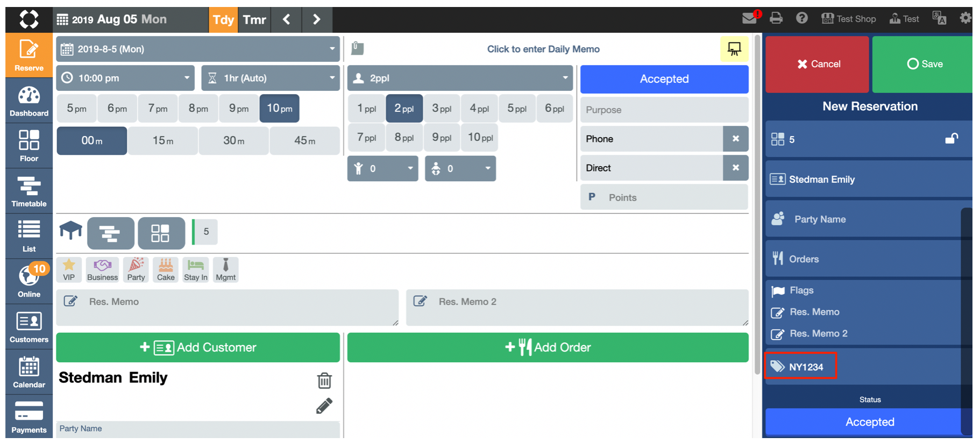Click the Res. Memo text area
Image resolution: width=980 pixels, height=444 pixels.
click(228, 307)
